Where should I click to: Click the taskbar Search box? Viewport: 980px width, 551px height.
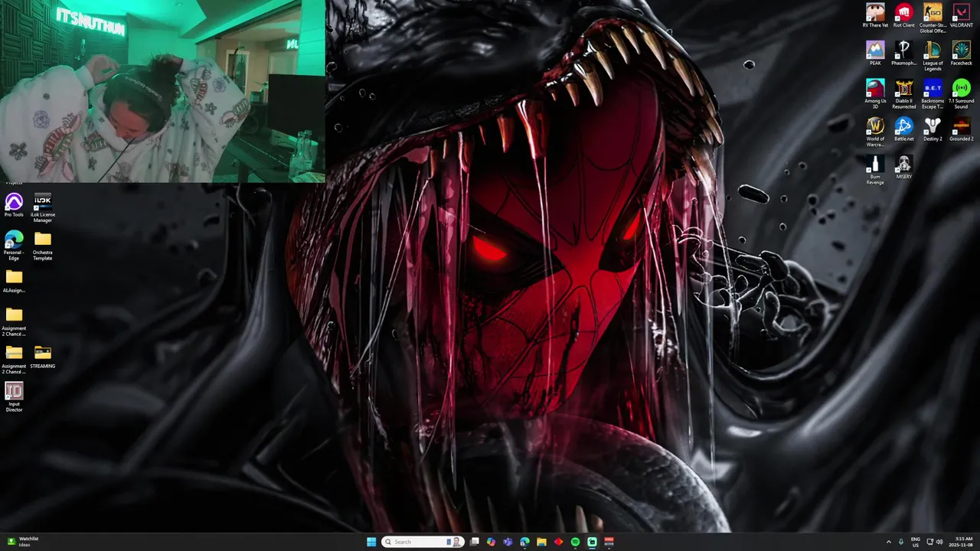pyautogui.click(x=424, y=542)
